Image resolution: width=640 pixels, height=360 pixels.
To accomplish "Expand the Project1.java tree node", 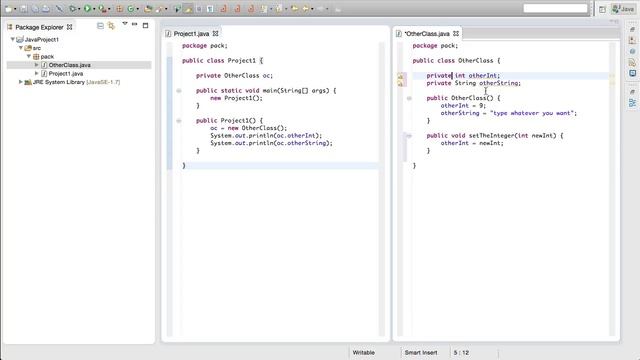I will tap(37, 73).
